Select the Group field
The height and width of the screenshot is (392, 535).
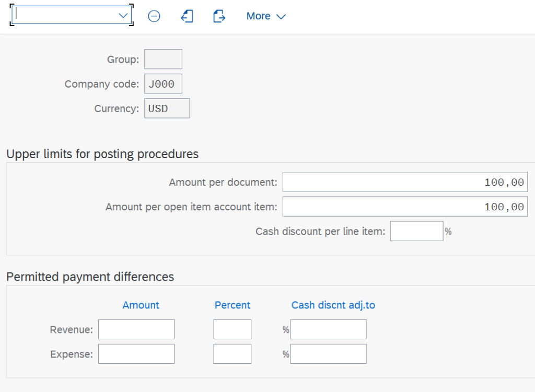tap(163, 60)
